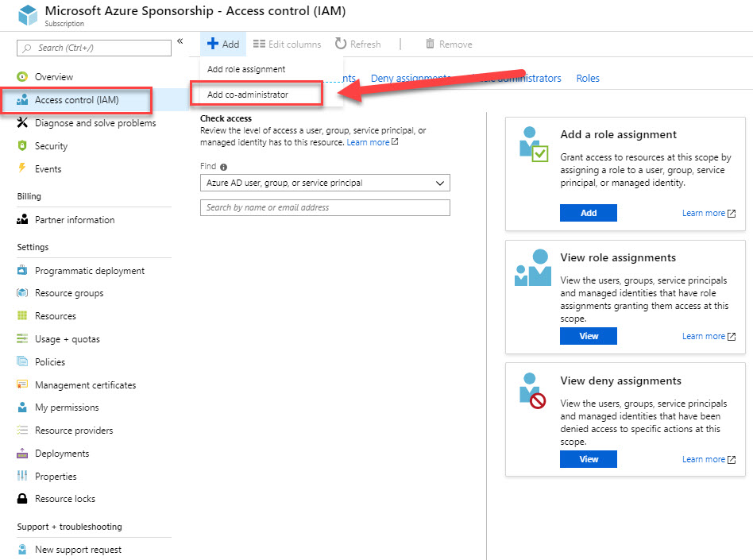Open Usage + quotas in the sidebar

(x=68, y=339)
